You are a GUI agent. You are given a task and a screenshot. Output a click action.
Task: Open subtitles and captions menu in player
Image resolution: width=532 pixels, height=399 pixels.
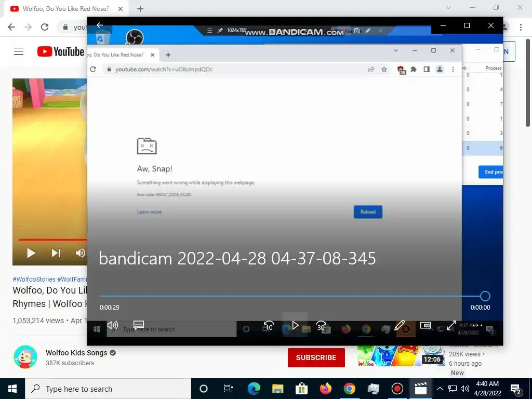coord(138,325)
